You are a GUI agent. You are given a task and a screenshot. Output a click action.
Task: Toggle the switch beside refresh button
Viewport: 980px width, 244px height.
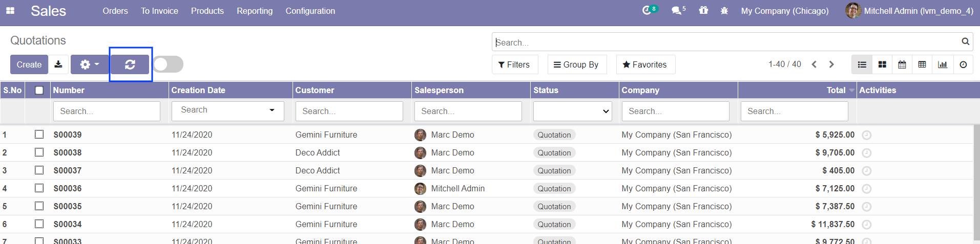point(168,64)
